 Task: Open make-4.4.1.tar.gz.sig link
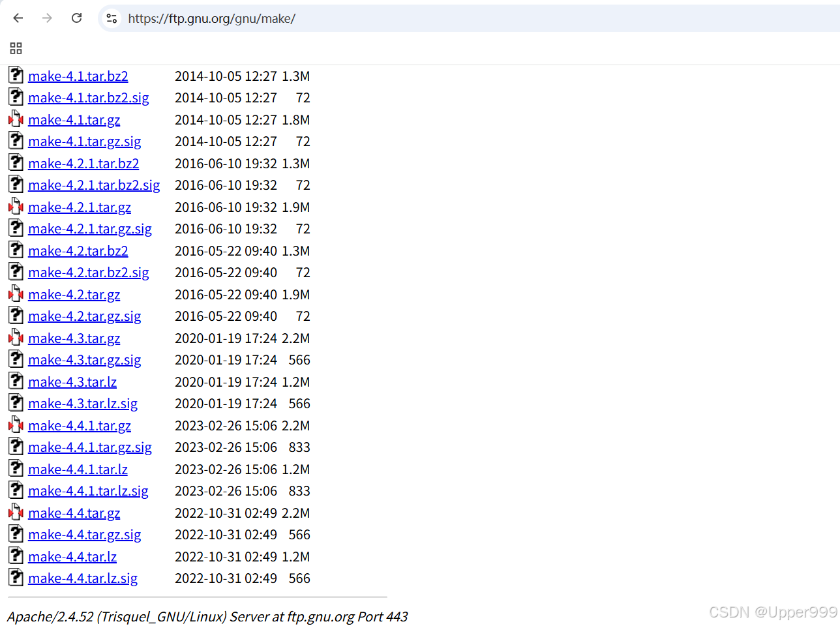coord(90,447)
